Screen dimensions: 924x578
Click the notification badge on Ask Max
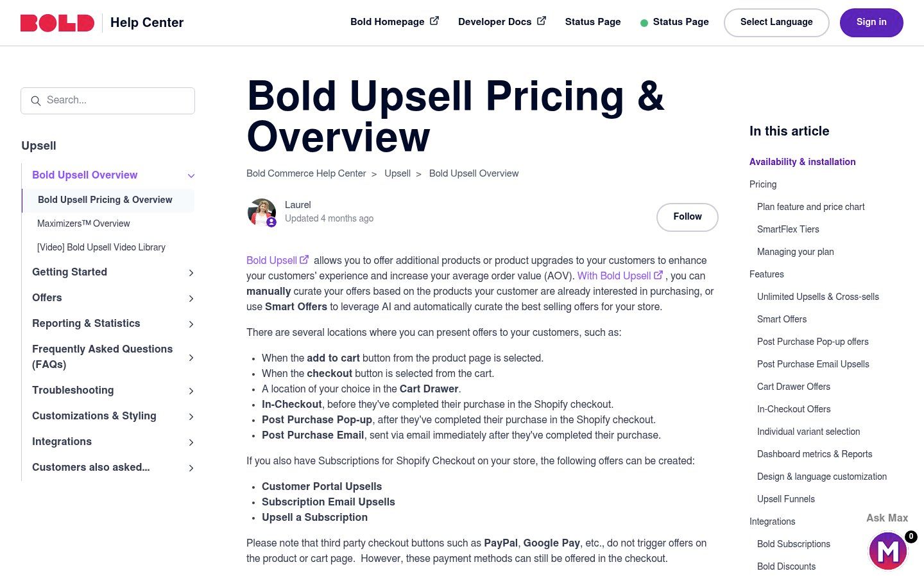911,536
